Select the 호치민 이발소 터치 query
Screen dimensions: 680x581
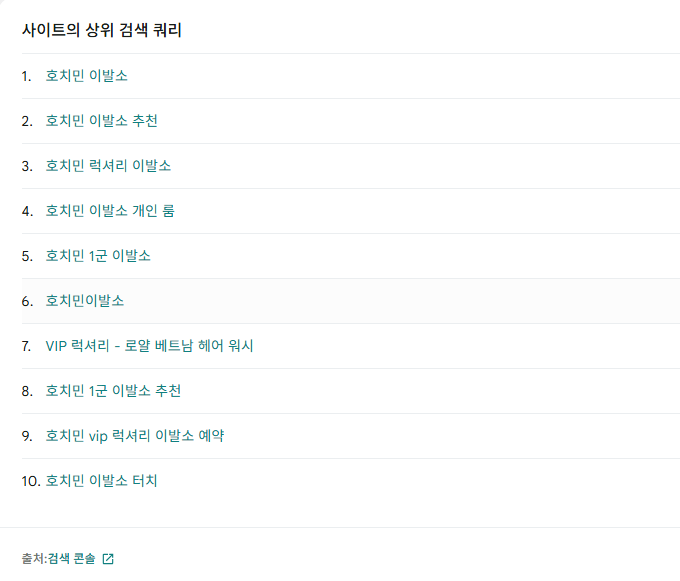101,481
